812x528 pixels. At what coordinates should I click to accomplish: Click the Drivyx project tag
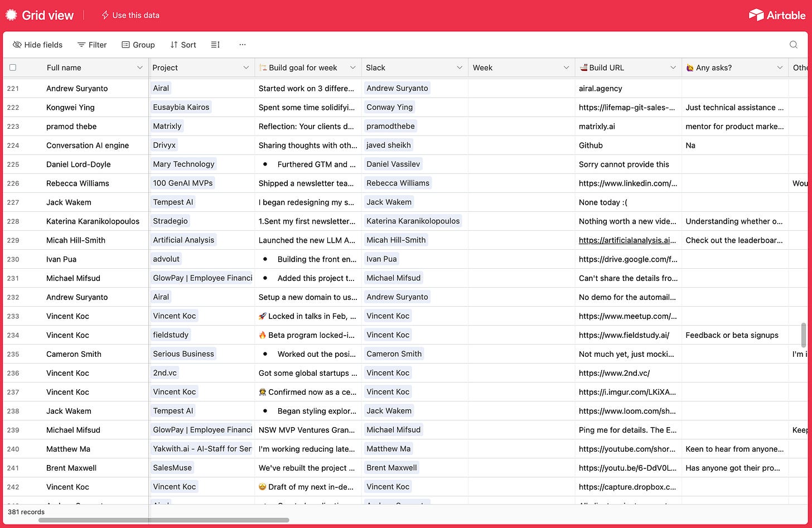click(x=165, y=145)
